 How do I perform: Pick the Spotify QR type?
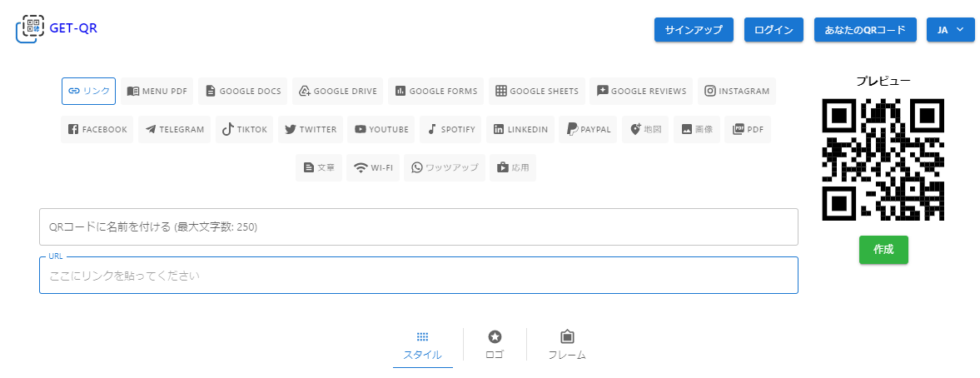(x=450, y=129)
